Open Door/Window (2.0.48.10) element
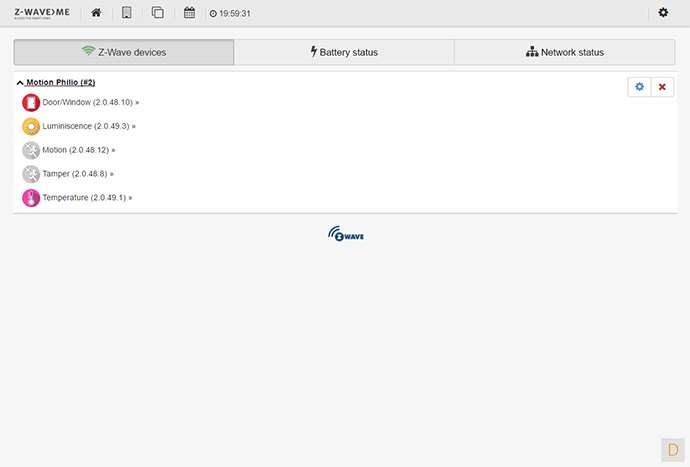 point(90,102)
